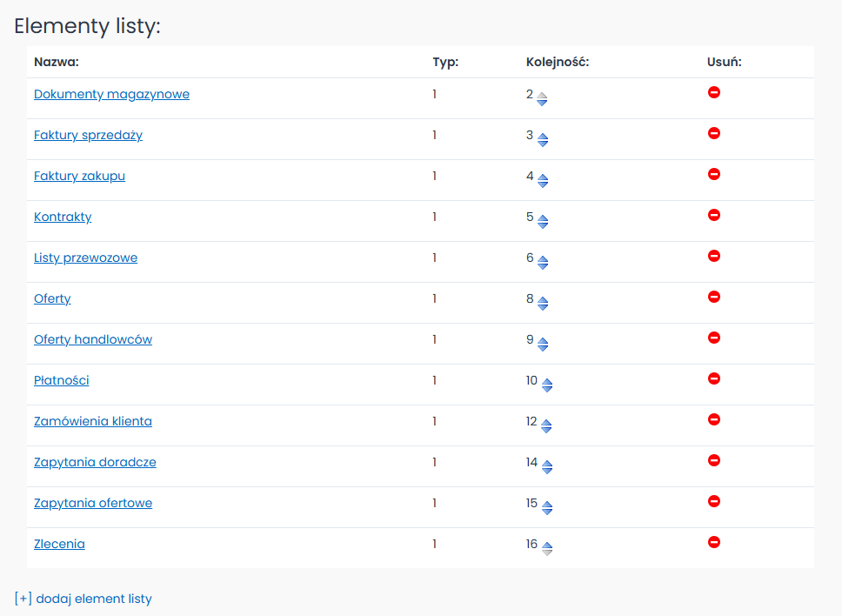Click the red delete icon for Kontrakty
The image size is (842, 616).
pos(713,215)
